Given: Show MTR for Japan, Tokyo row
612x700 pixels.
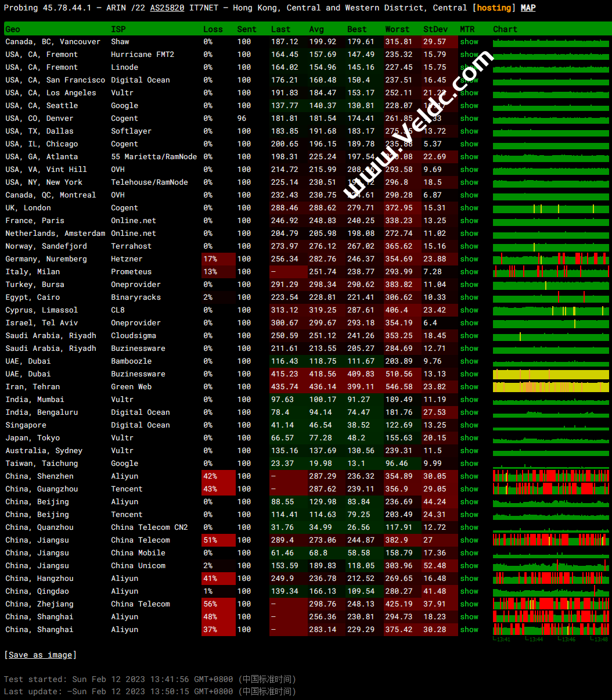Looking at the screenshot, I should (x=469, y=438).
